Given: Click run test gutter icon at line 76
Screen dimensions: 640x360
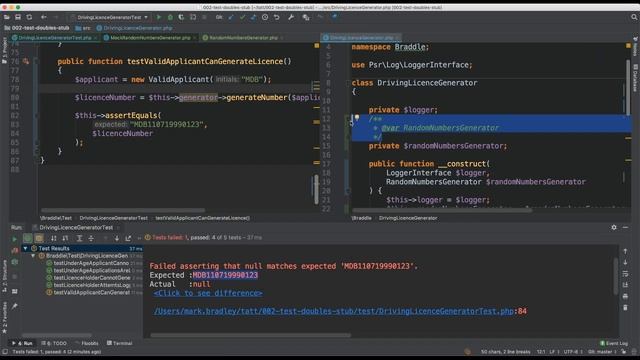Looking at the screenshot, I should 26,62.
